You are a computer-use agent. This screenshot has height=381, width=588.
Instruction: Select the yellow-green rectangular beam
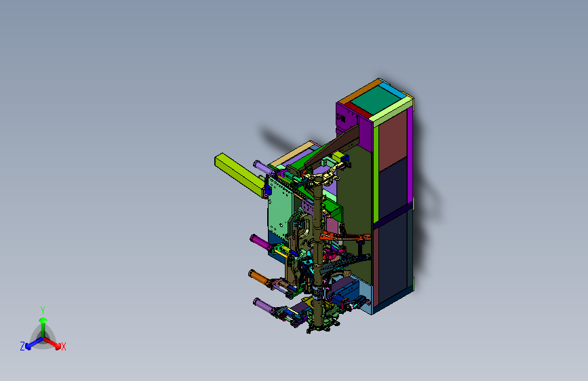coord(239,174)
